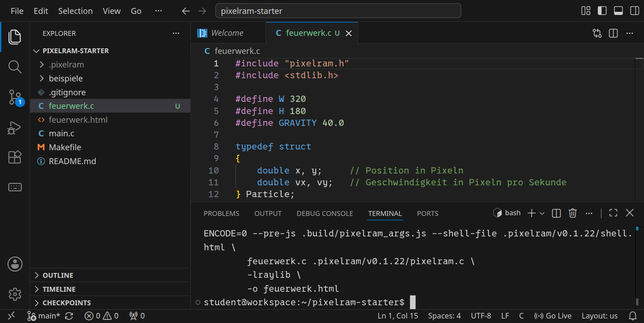Toggle the secondary side bar visibility
This screenshot has height=323, width=644.
click(x=635, y=11)
